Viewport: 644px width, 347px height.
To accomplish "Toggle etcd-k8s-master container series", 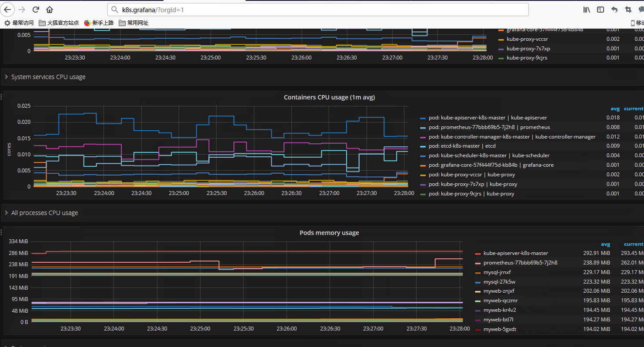I will [x=462, y=146].
